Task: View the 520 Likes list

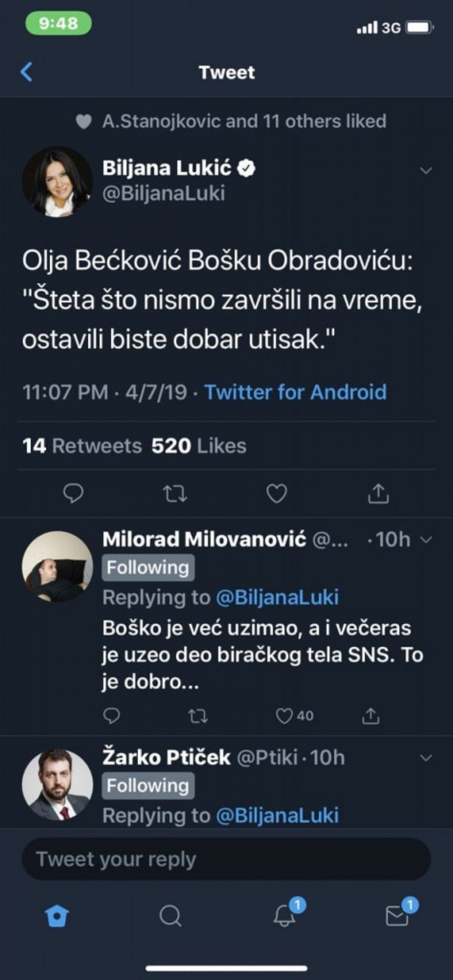Action: coord(199,446)
